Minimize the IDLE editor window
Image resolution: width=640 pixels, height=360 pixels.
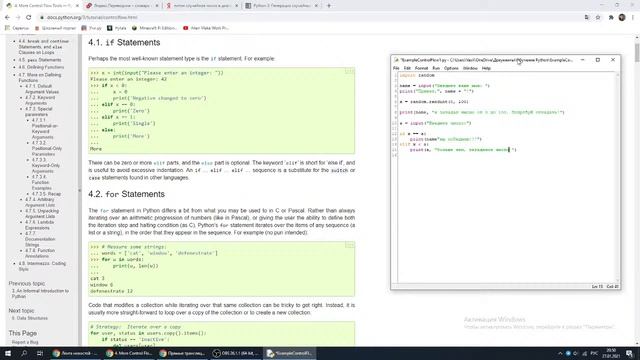click(x=582, y=60)
